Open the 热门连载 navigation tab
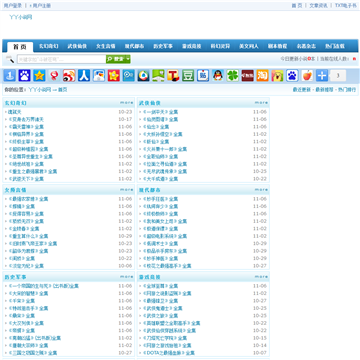The height and width of the screenshot is (360, 360). (x=335, y=46)
